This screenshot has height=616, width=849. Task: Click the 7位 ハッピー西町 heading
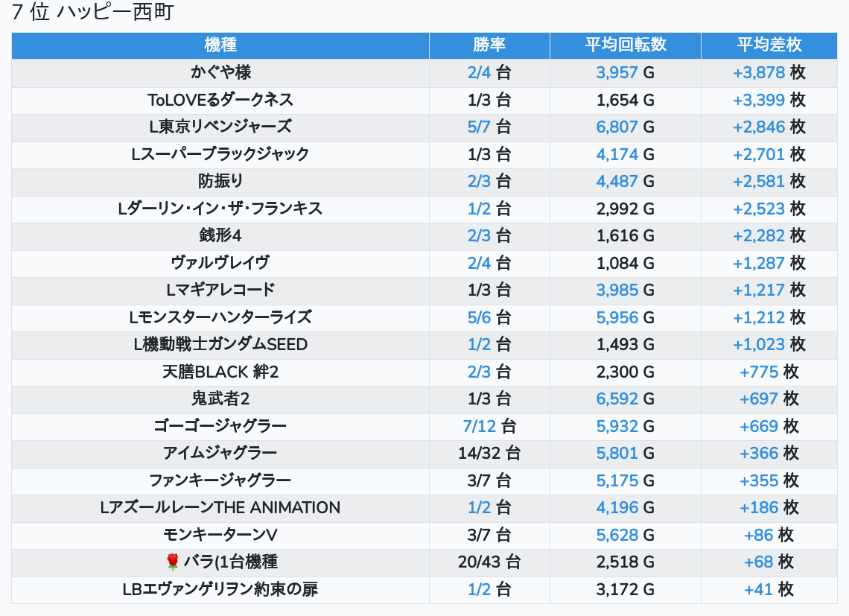(x=93, y=13)
